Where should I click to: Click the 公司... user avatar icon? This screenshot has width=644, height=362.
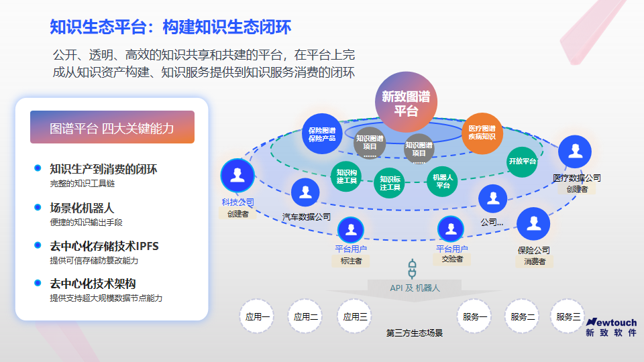(492, 198)
